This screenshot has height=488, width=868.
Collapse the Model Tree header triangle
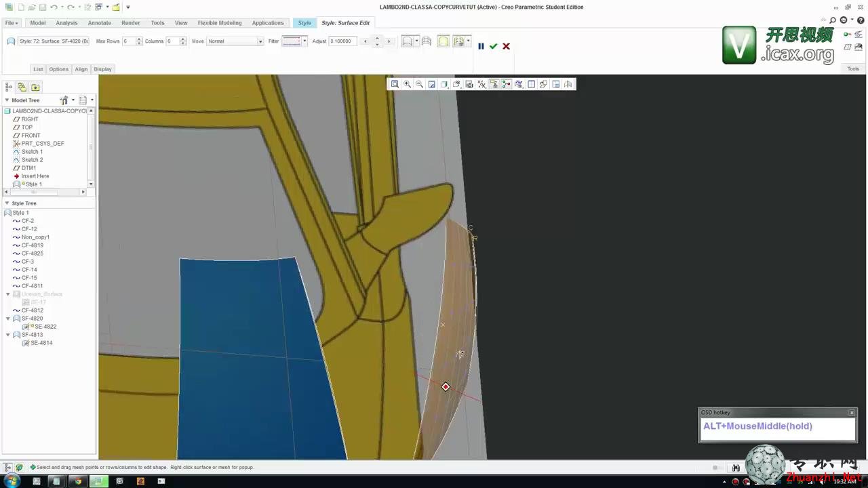tap(7, 100)
